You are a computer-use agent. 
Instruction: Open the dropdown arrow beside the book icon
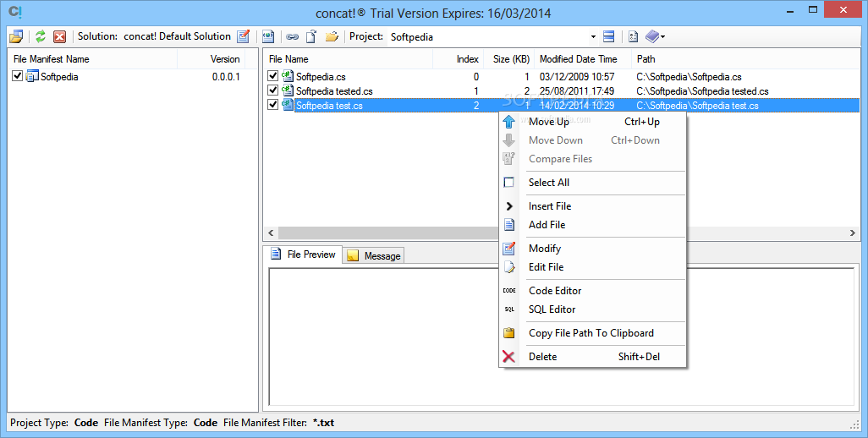pyautogui.click(x=662, y=37)
